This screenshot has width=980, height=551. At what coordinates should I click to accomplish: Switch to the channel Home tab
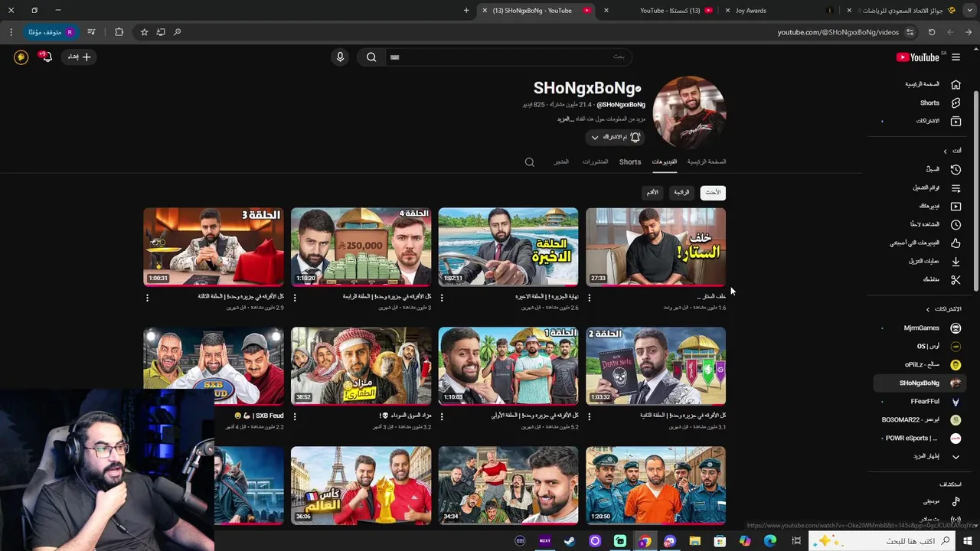click(706, 162)
